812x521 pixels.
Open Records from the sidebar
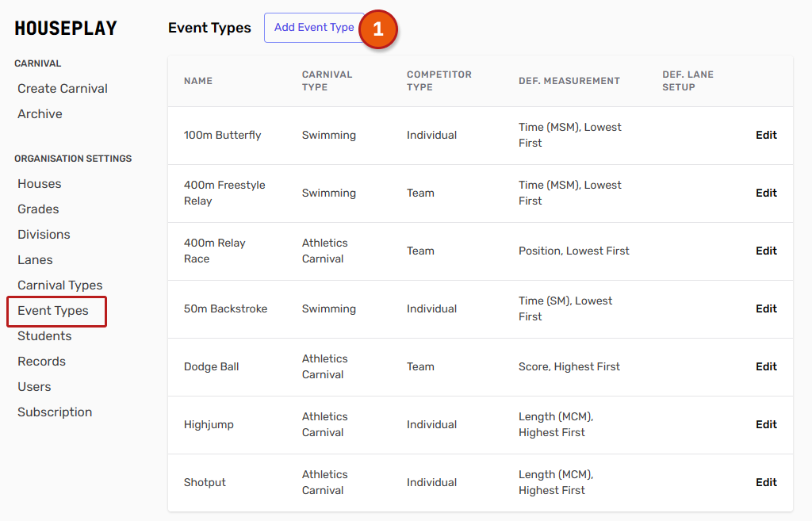click(41, 362)
